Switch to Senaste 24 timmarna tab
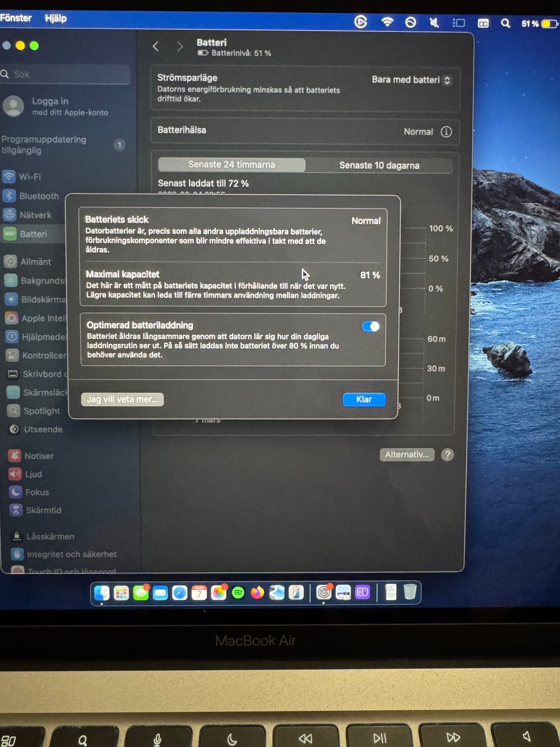This screenshot has height=747, width=560. click(x=232, y=165)
